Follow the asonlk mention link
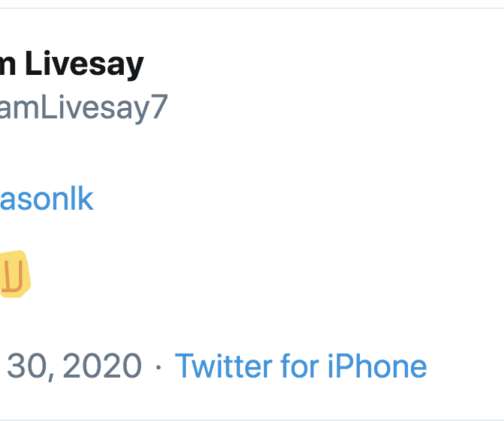Image resolution: width=504 pixels, height=421 pixels. coord(46,199)
